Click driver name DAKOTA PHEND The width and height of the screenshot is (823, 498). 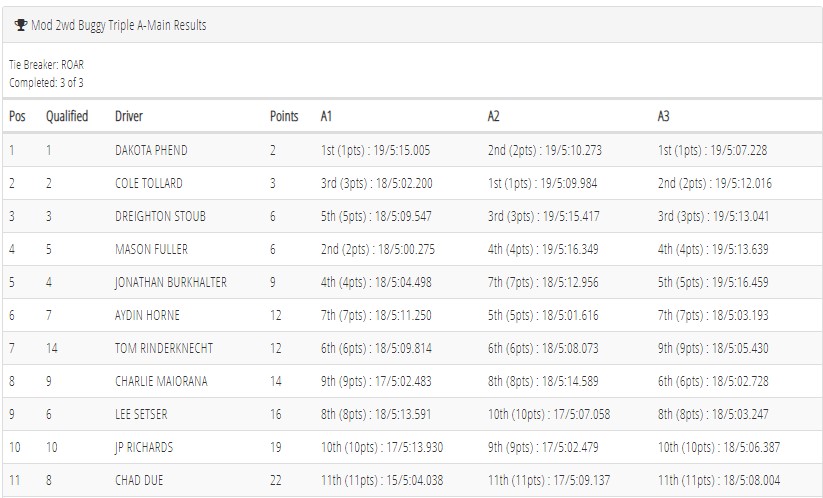coord(151,150)
